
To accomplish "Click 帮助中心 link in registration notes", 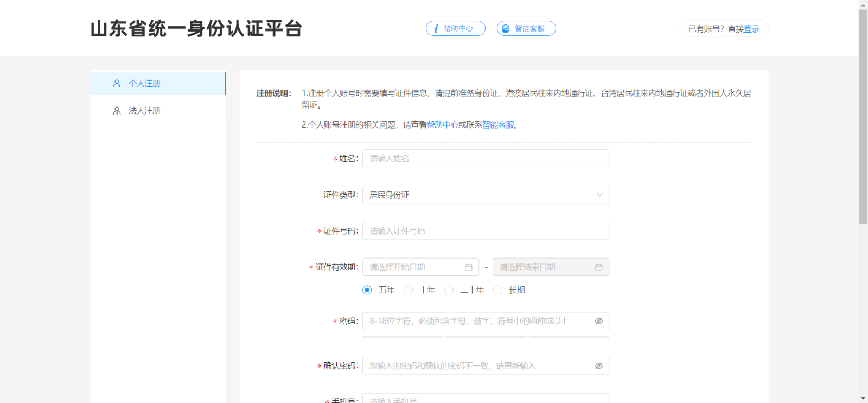I will (x=442, y=125).
